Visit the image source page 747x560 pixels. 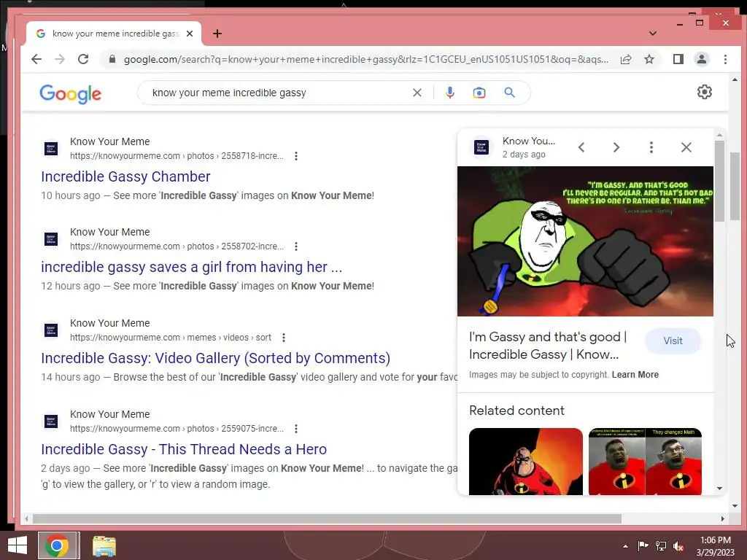pos(673,341)
